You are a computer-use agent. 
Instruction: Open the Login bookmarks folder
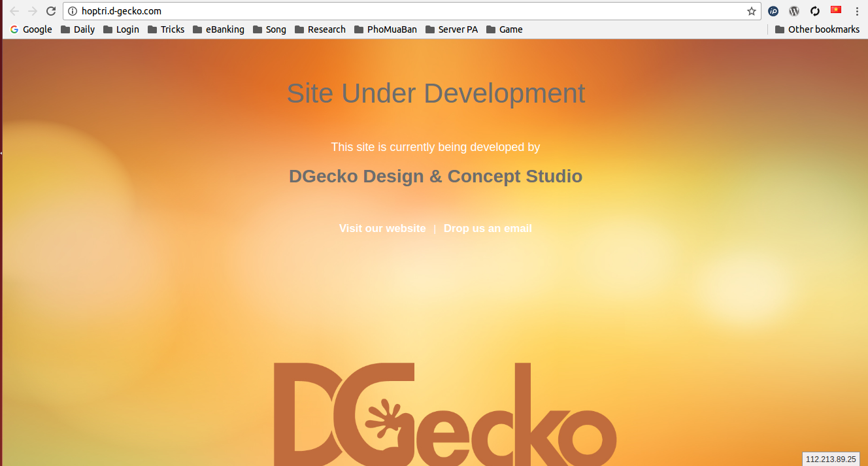122,29
